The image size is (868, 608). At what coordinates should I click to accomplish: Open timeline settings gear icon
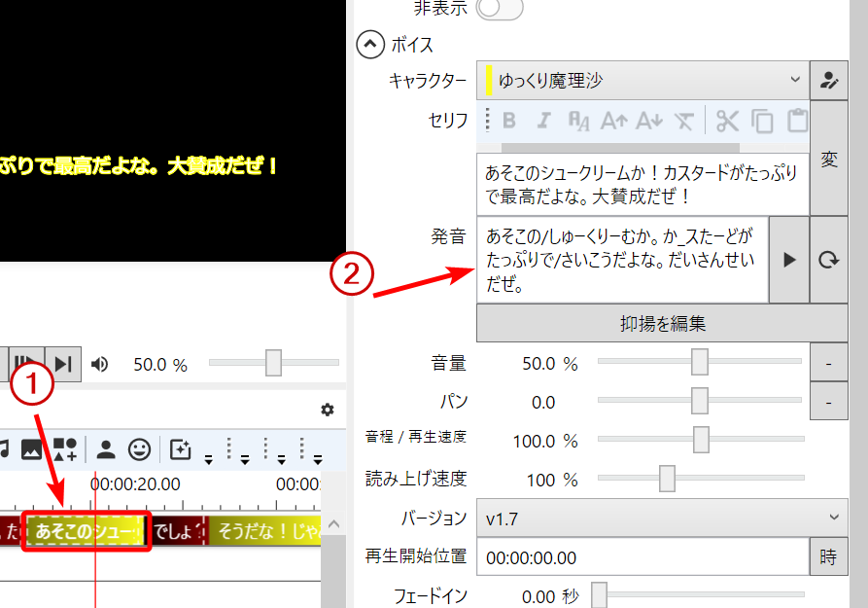[328, 410]
